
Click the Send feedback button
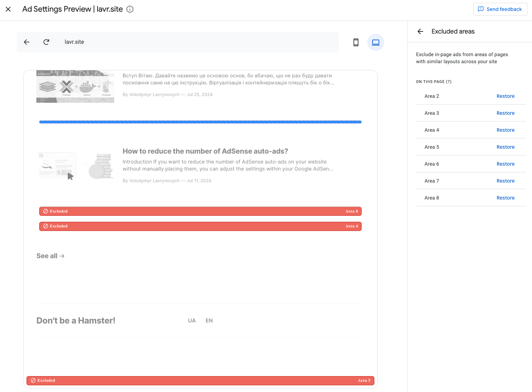[x=500, y=9]
